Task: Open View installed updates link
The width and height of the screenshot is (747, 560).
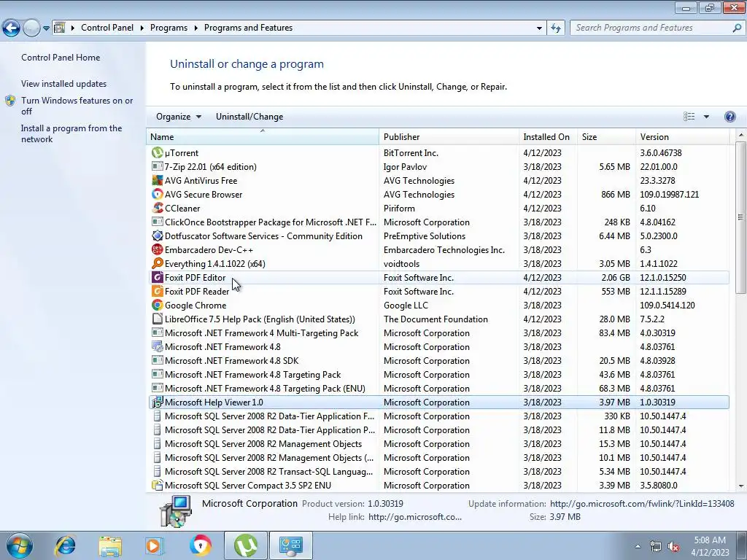Action: (64, 83)
